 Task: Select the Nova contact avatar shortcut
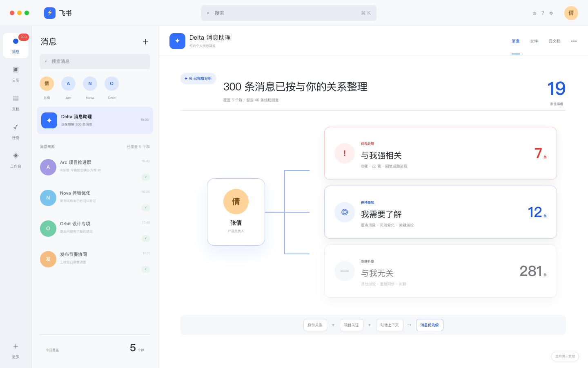click(90, 83)
